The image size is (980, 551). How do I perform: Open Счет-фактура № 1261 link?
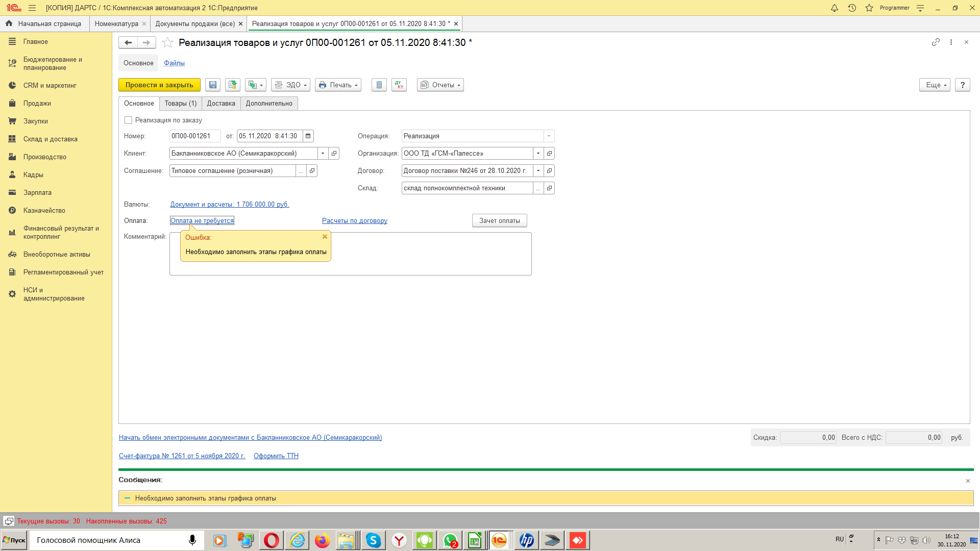click(x=182, y=456)
